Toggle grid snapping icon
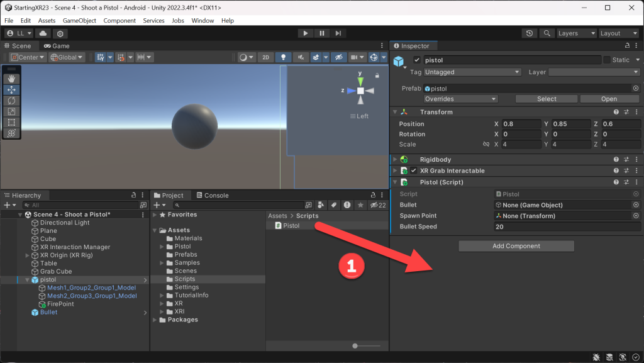The width and height of the screenshot is (644, 363). pos(121,57)
